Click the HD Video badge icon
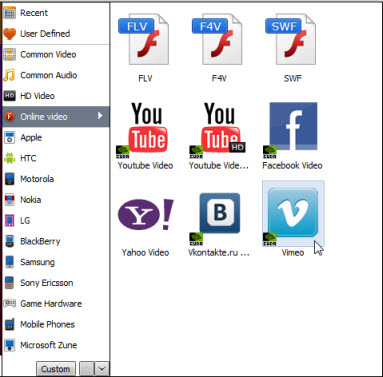383x377 pixels. [9, 96]
